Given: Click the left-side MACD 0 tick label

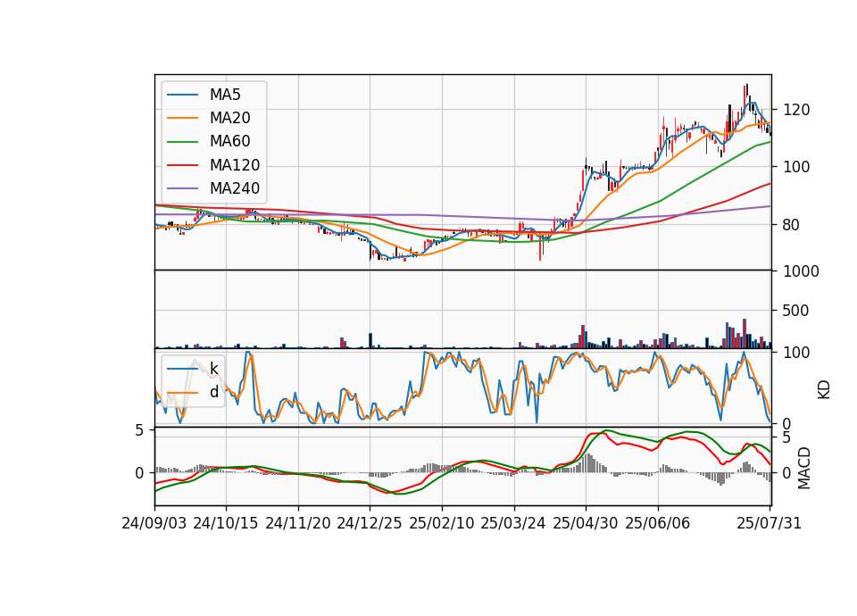Looking at the screenshot, I should (x=139, y=473).
